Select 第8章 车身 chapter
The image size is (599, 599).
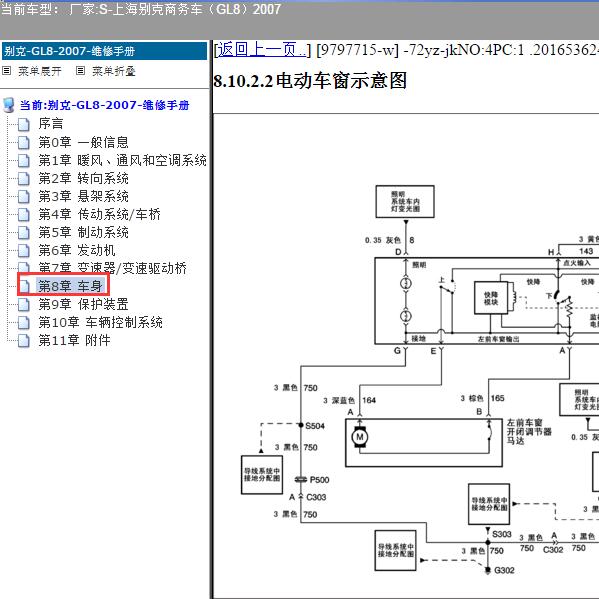[70, 286]
